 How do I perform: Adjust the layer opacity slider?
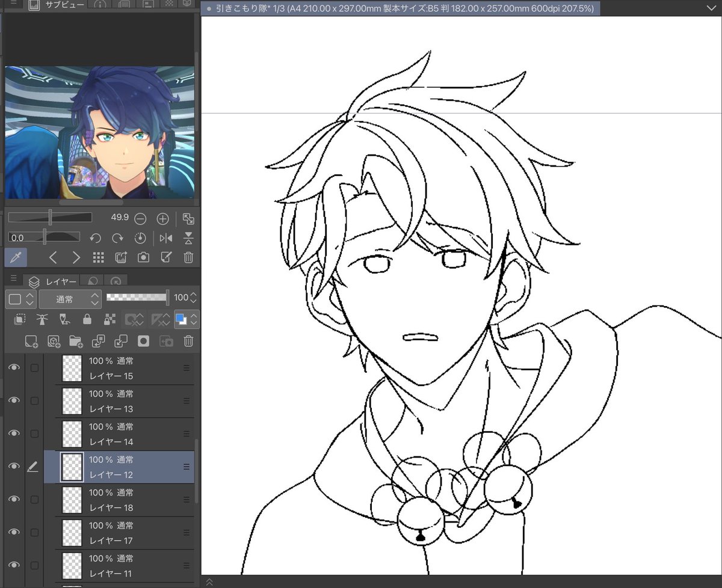[138, 298]
